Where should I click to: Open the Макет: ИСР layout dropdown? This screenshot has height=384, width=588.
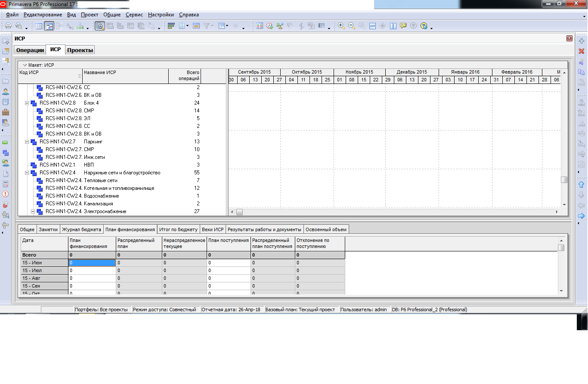click(x=25, y=65)
